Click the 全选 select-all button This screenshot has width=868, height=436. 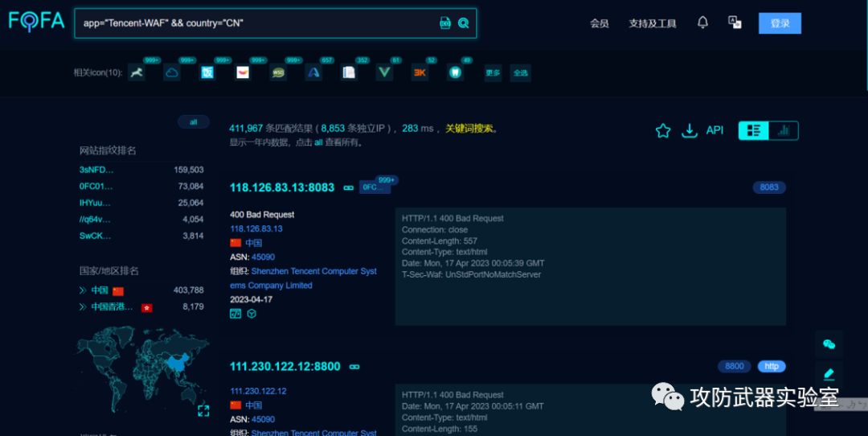pyautogui.click(x=520, y=72)
